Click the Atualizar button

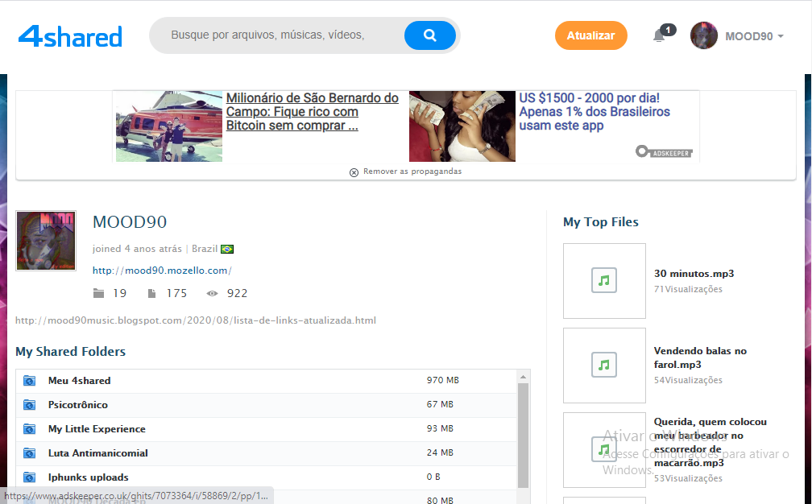591,35
